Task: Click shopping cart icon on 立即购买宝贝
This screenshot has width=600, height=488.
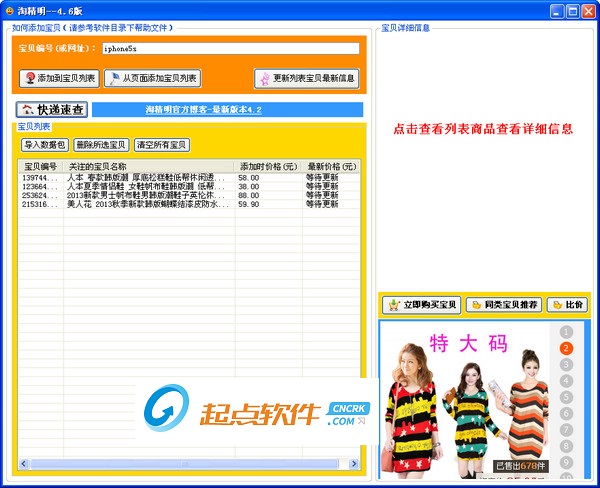Action: (394, 305)
